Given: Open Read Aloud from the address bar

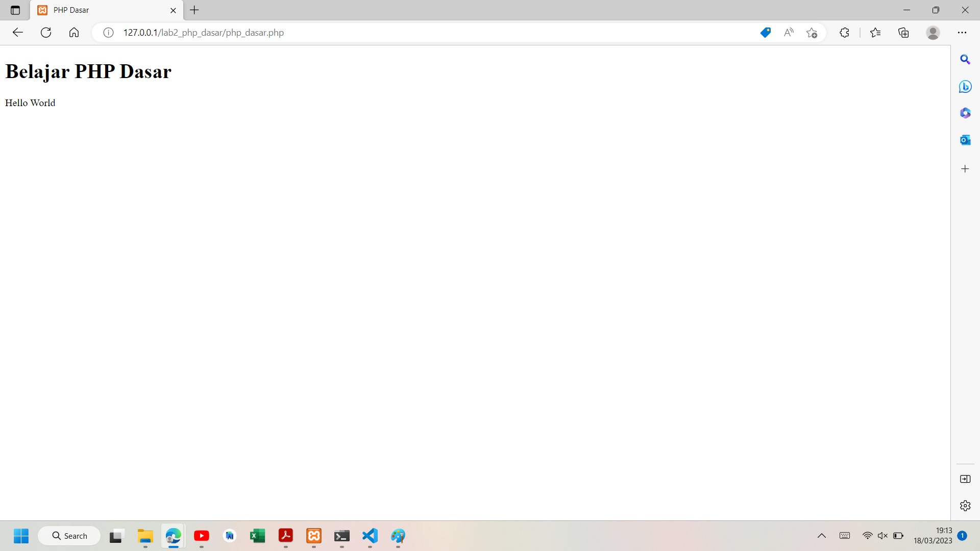Looking at the screenshot, I should (x=789, y=33).
